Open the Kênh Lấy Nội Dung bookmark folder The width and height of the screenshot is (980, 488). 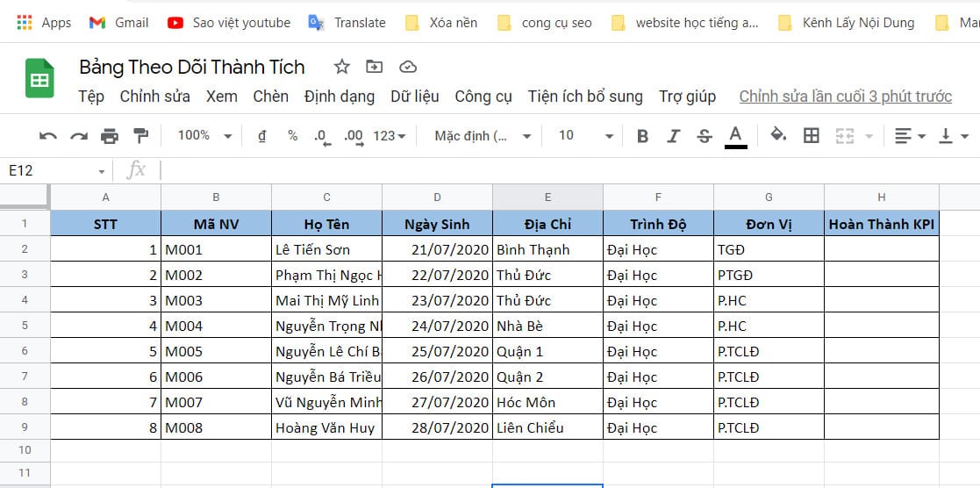(x=847, y=23)
